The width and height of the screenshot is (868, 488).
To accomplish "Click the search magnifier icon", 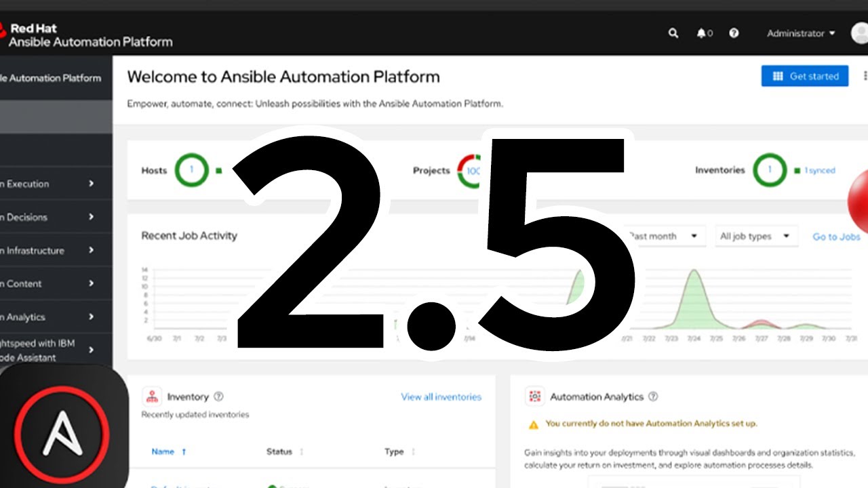I will (x=673, y=33).
